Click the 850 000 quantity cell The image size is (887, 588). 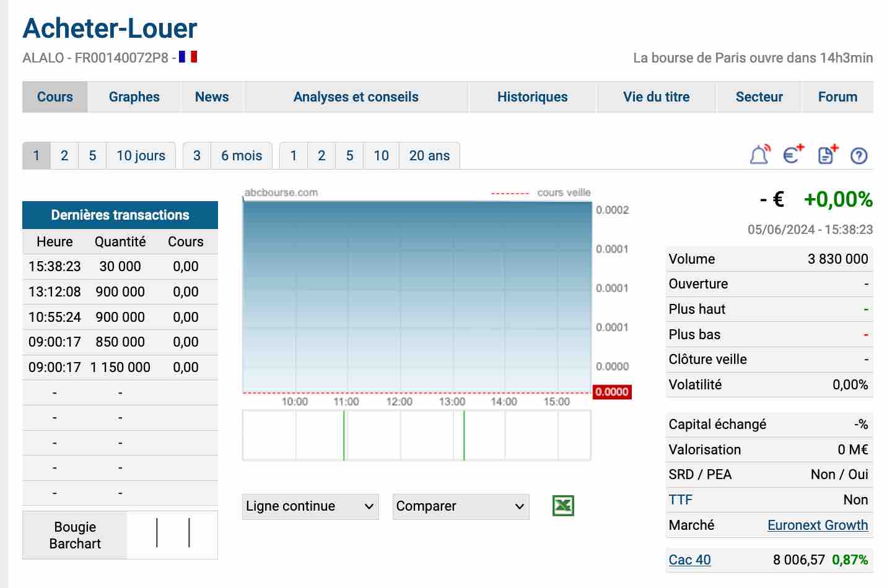[x=120, y=342]
